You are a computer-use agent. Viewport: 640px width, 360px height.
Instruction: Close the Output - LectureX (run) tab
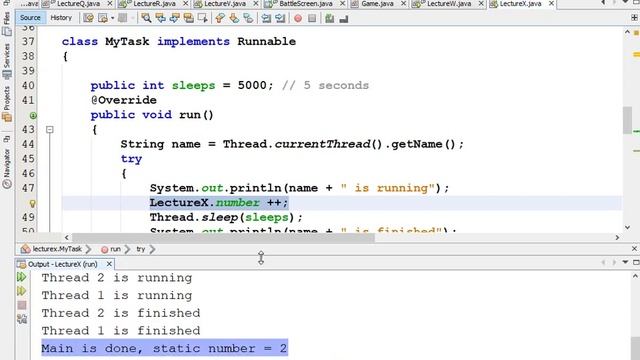(109, 264)
